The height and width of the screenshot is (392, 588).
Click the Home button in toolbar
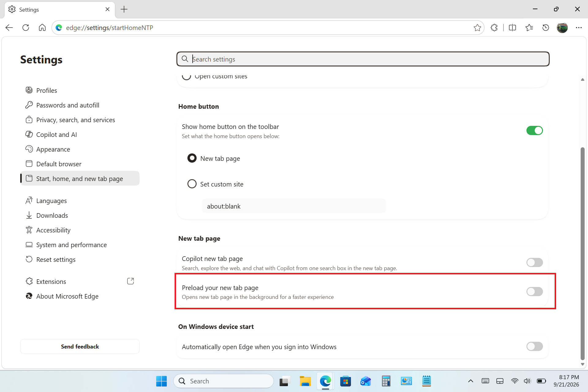tap(42, 28)
